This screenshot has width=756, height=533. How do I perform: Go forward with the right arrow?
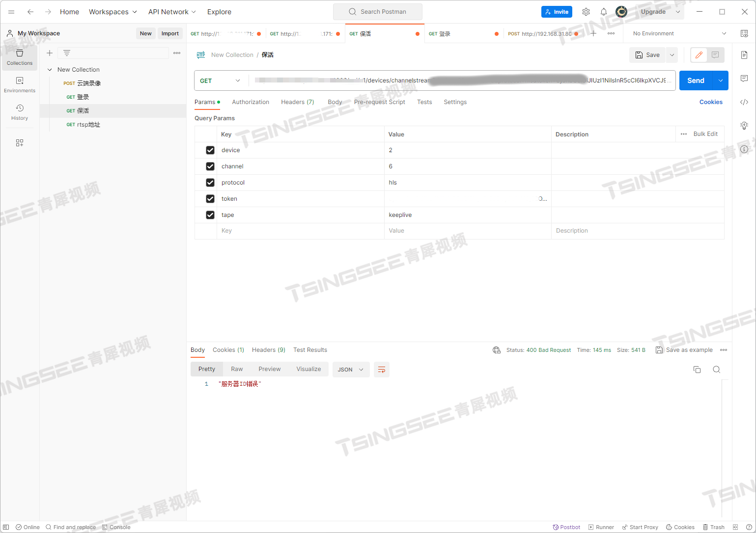click(x=48, y=12)
